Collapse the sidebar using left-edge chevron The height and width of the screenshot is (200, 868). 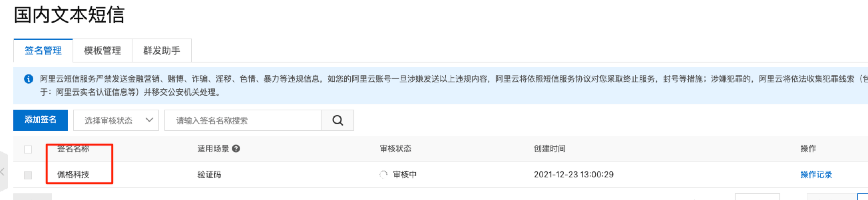click(3, 172)
